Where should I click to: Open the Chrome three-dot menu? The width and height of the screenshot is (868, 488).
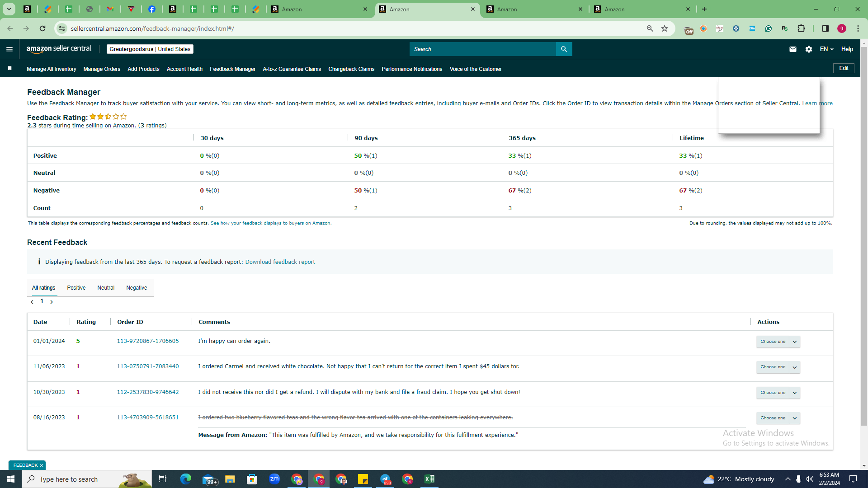point(858,28)
